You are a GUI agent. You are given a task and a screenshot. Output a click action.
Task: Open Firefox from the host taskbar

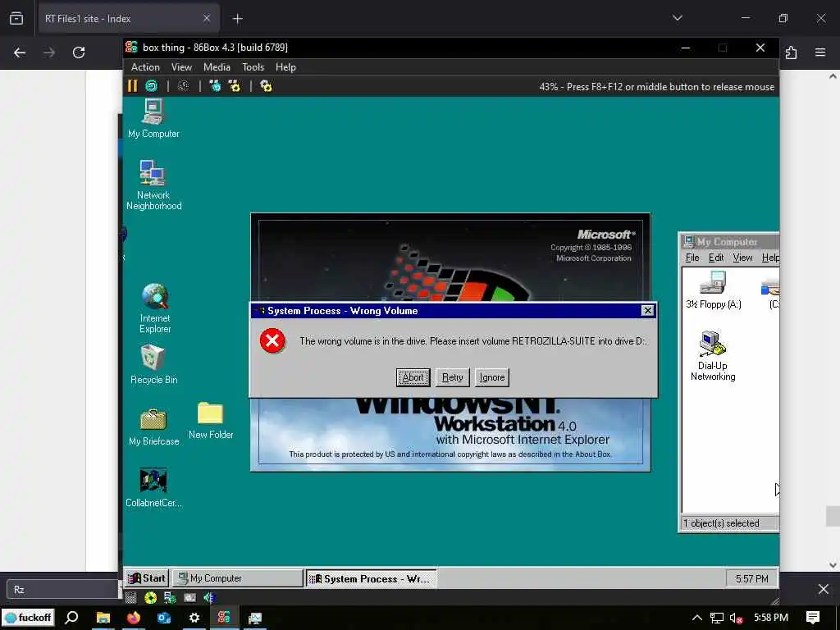click(134, 618)
